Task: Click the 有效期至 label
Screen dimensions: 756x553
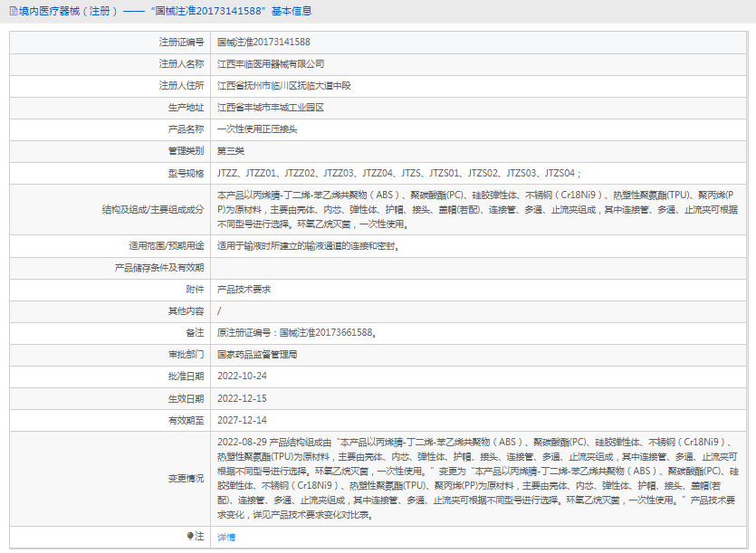Action: pos(186,421)
